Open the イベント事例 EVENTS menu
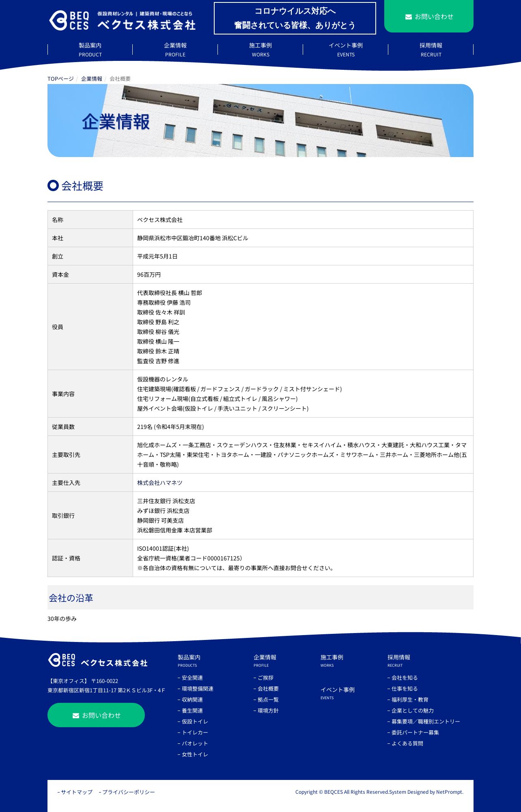This screenshot has height=812, width=521. point(346,50)
